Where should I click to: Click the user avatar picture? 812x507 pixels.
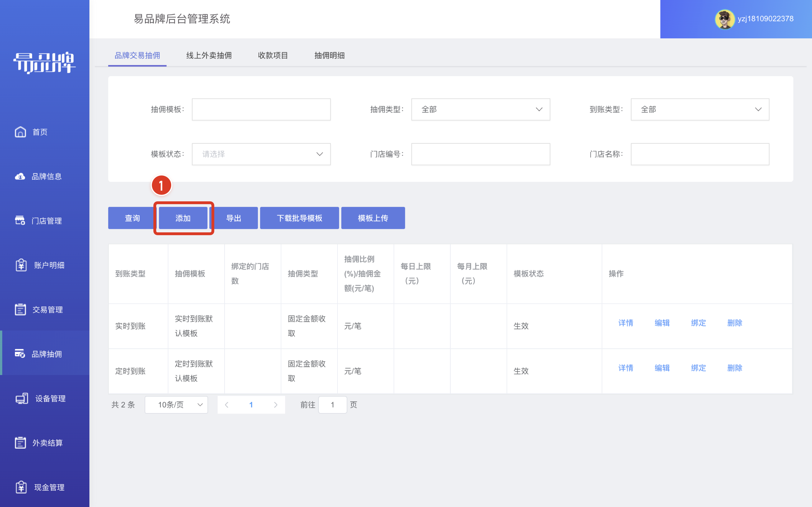[x=725, y=19]
